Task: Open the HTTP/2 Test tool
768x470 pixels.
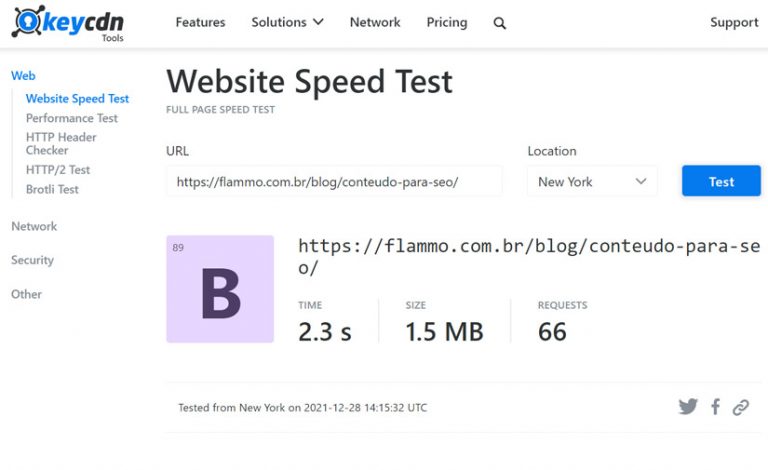Action: click(x=58, y=169)
